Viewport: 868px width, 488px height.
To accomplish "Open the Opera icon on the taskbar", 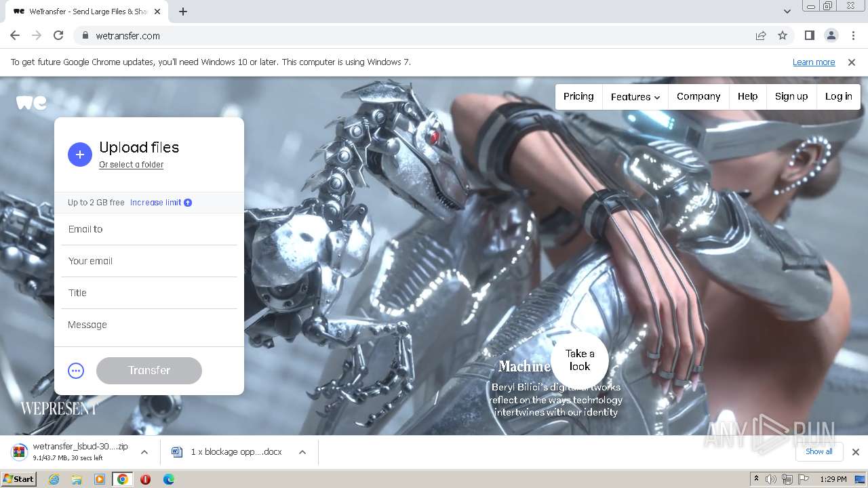I will click(x=145, y=479).
